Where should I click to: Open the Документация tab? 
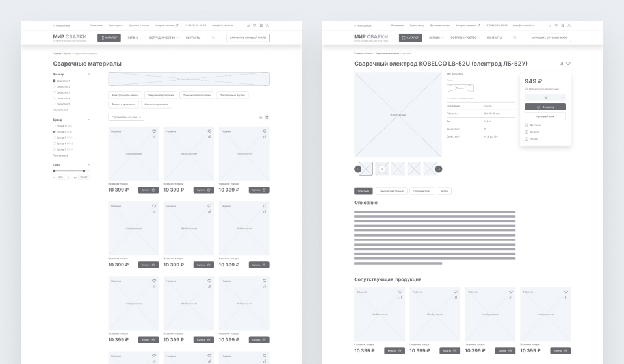pos(422,191)
